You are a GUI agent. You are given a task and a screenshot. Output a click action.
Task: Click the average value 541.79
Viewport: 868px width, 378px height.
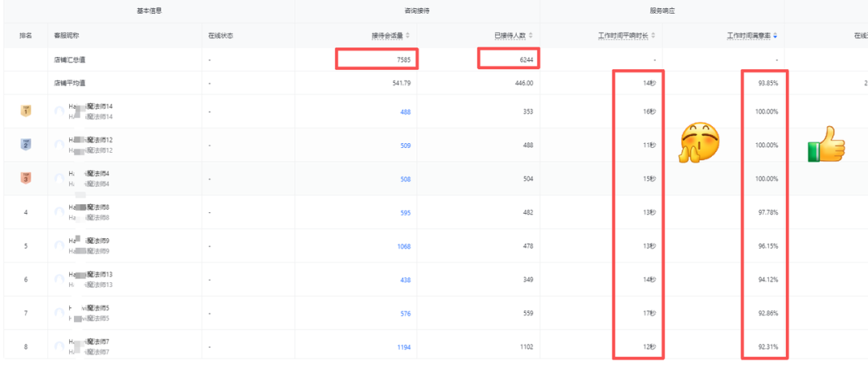point(401,83)
